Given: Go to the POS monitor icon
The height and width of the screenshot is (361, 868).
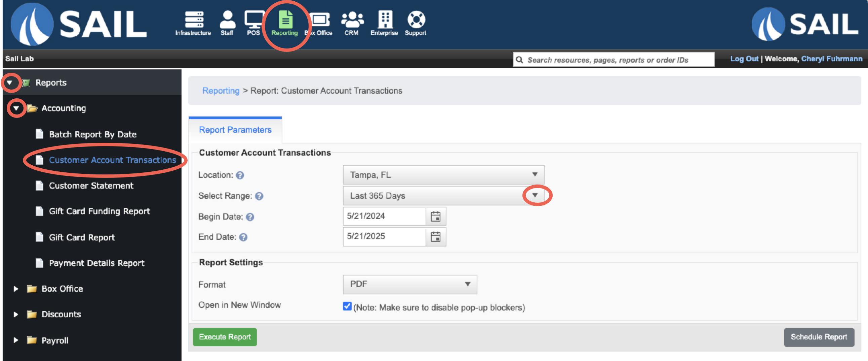Looking at the screenshot, I should (x=254, y=20).
